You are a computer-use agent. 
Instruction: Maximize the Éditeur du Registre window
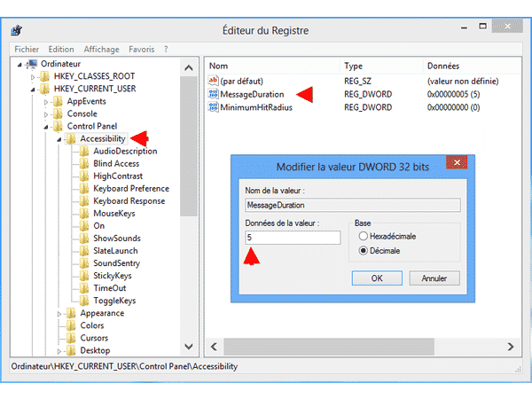pyautogui.click(x=482, y=26)
